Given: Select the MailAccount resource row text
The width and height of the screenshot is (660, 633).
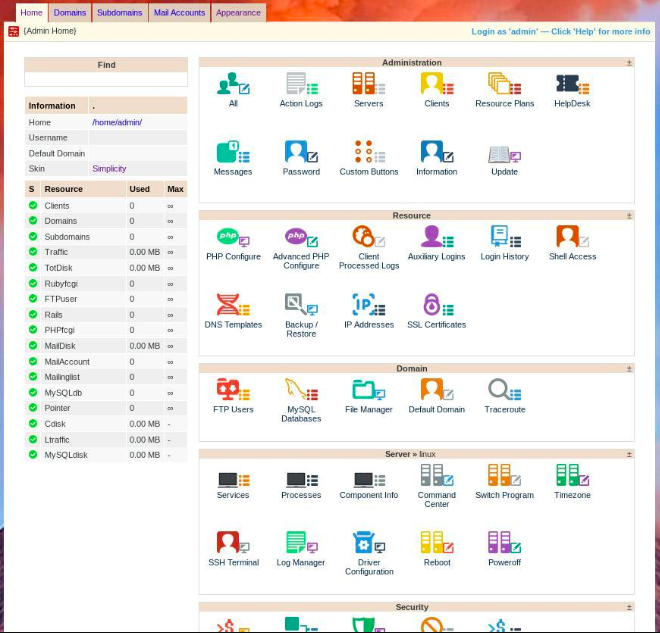Looking at the screenshot, I should coord(67,362).
